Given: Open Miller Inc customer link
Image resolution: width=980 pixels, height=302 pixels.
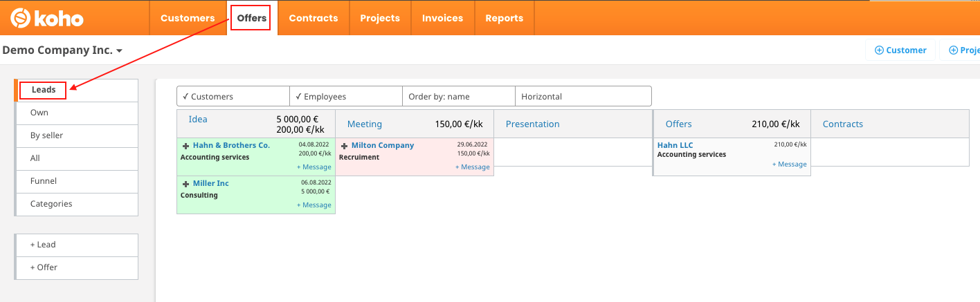Looking at the screenshot, I should point(211,184).
